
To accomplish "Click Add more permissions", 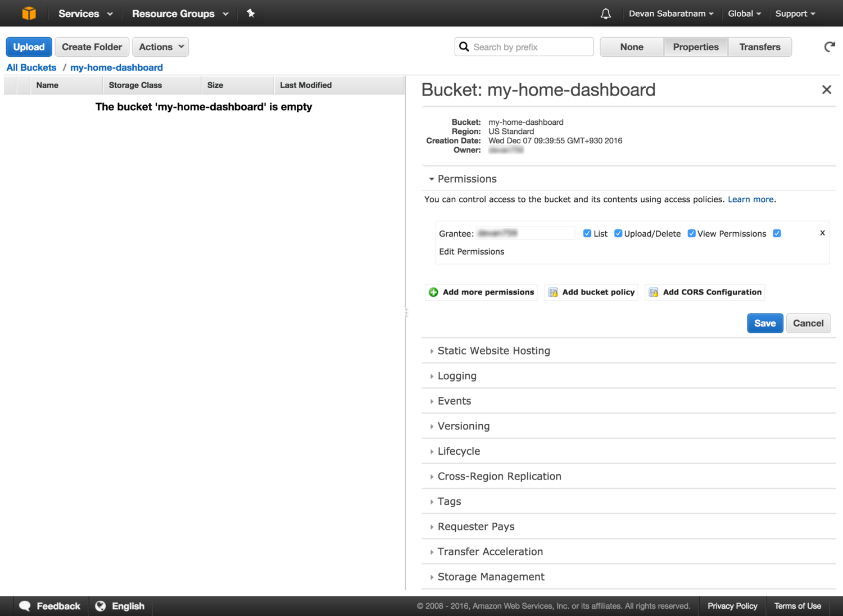I will pyautogui.click(x=481, y=292).
